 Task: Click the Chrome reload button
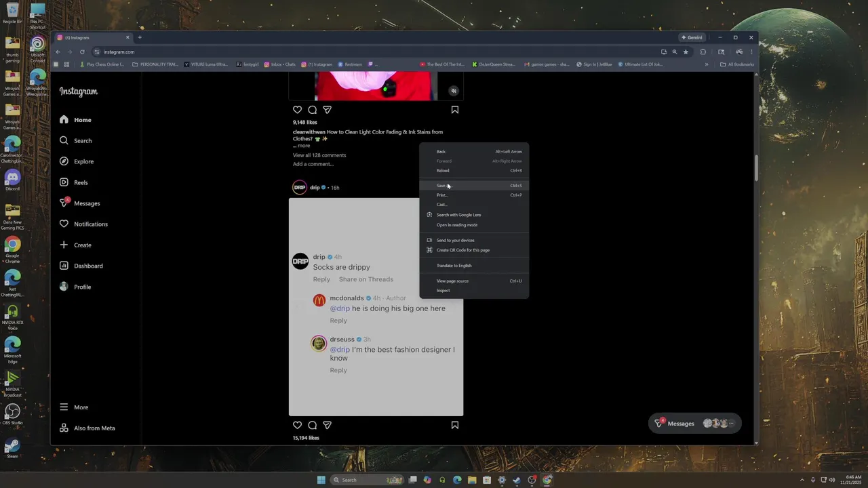pyautogui.click(x=82, y=52)
